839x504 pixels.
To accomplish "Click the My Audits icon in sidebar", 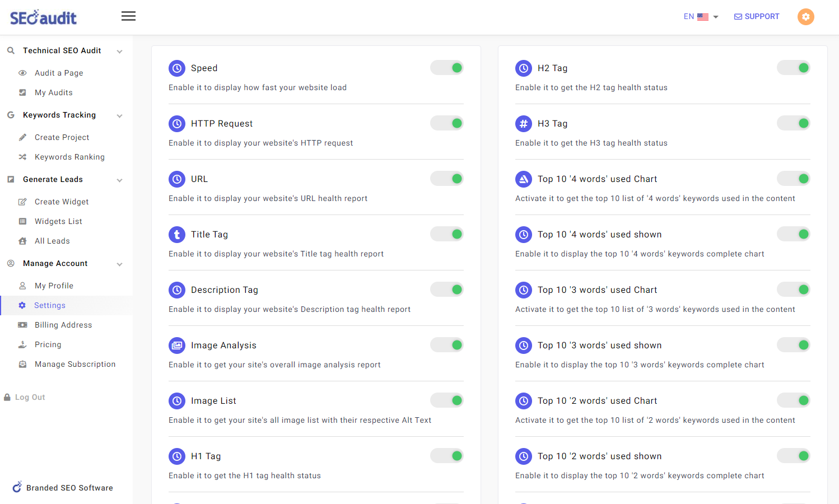I will [22, 92].
